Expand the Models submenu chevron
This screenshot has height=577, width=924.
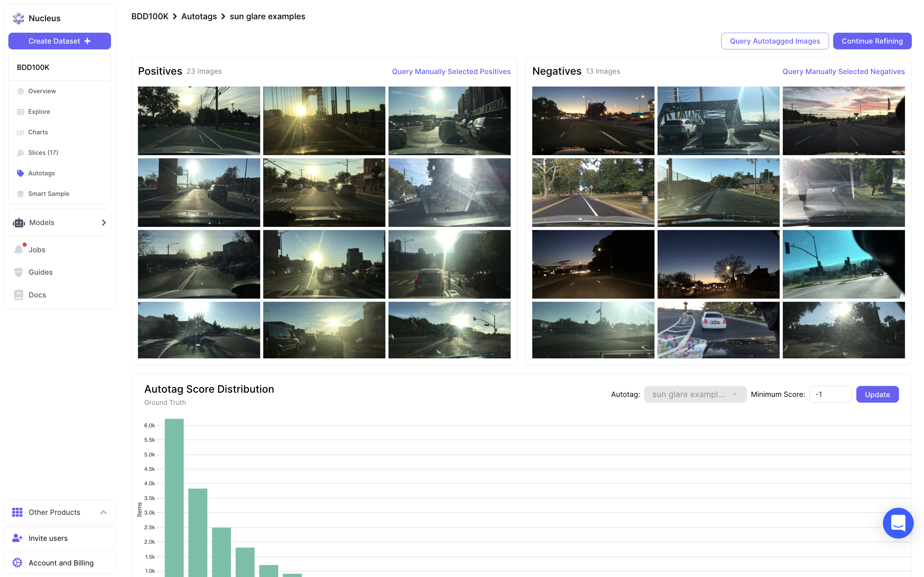pyautogui.click(x=104, y=222)
